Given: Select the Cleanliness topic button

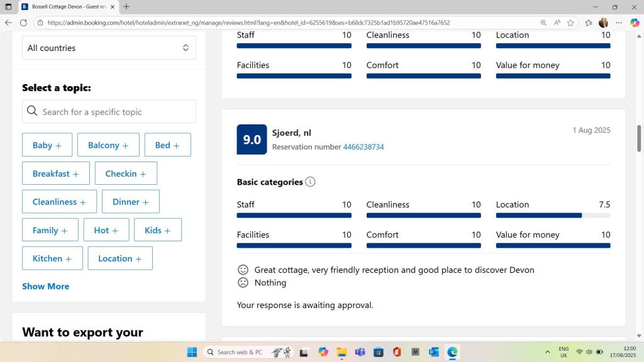Looking at the screenshot, I should pyautogui.click(x=59, y=202).
